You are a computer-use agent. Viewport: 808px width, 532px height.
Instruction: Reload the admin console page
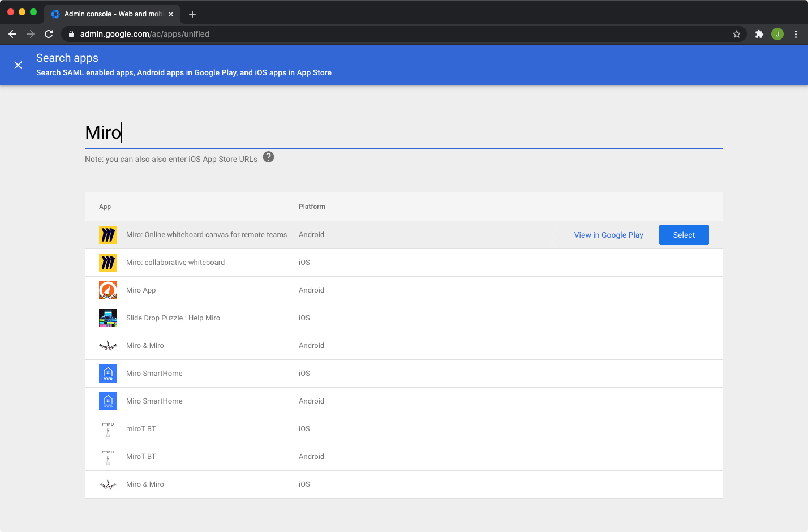[x=49, y=34]
